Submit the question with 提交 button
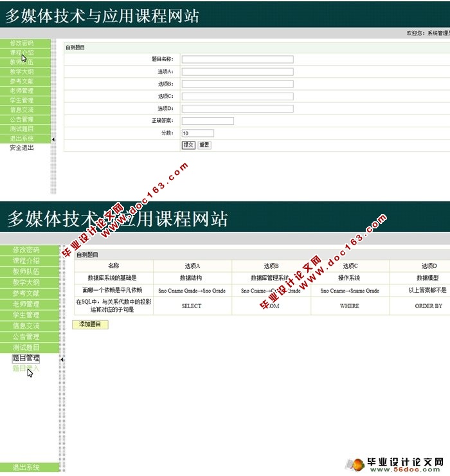 click(188, 145)
